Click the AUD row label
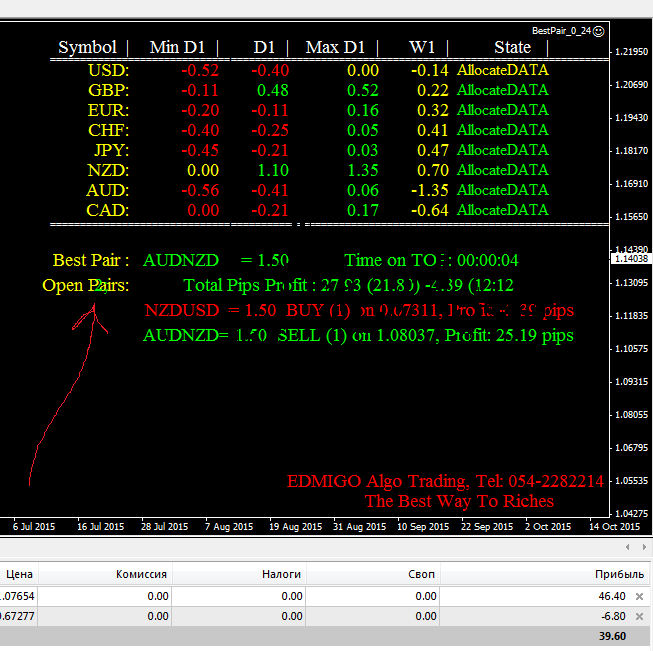Image resolution: width=653 pixels, height=651 pixels. pyautogui.click(x=108, y=190)
